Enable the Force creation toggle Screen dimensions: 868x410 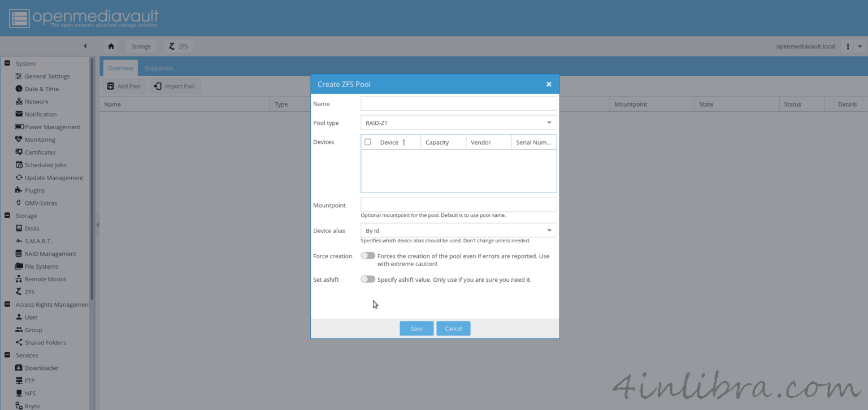tap(368, 256)
